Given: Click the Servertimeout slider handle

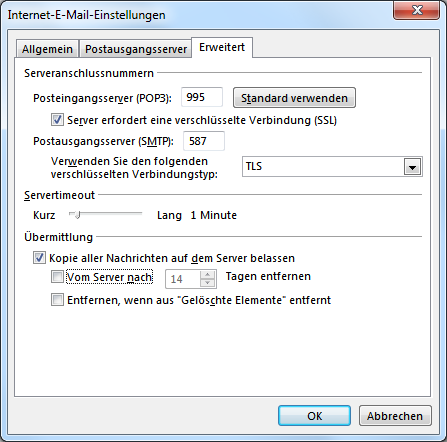Looking at the screenshot, I should [x=77, y=215].
